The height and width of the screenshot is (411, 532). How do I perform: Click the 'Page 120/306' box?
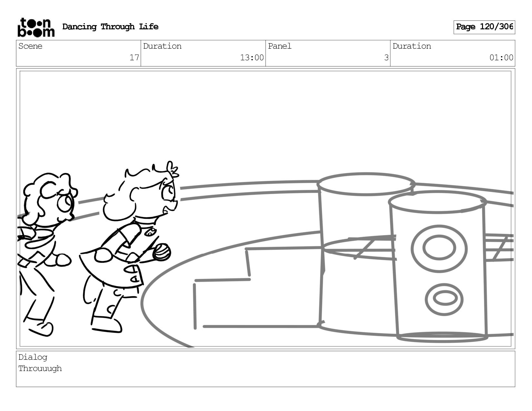(484, 27)
